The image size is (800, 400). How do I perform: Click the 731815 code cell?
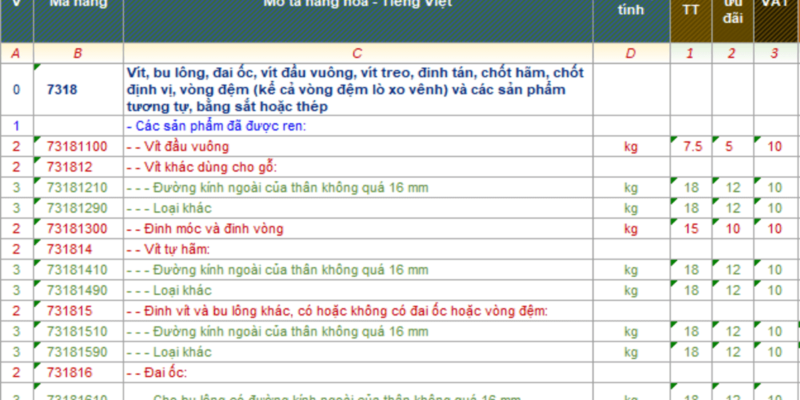click(x=70, y=311)
